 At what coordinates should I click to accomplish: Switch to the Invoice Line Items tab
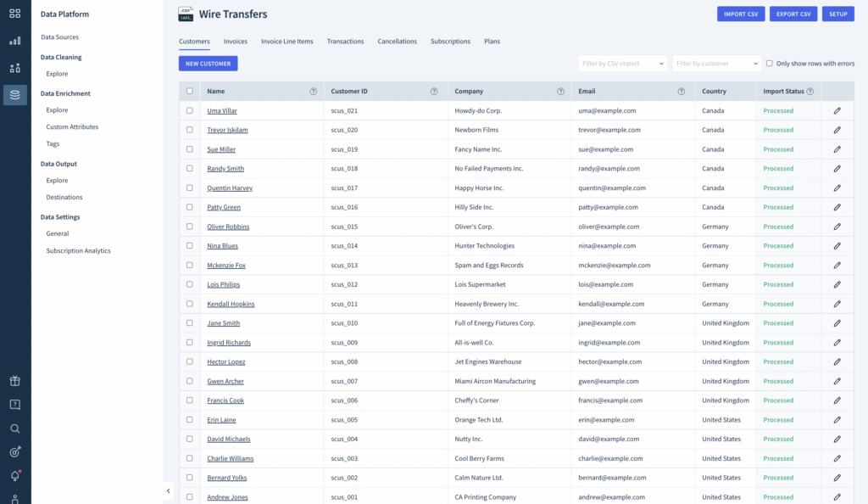click(x=287, y=42)
